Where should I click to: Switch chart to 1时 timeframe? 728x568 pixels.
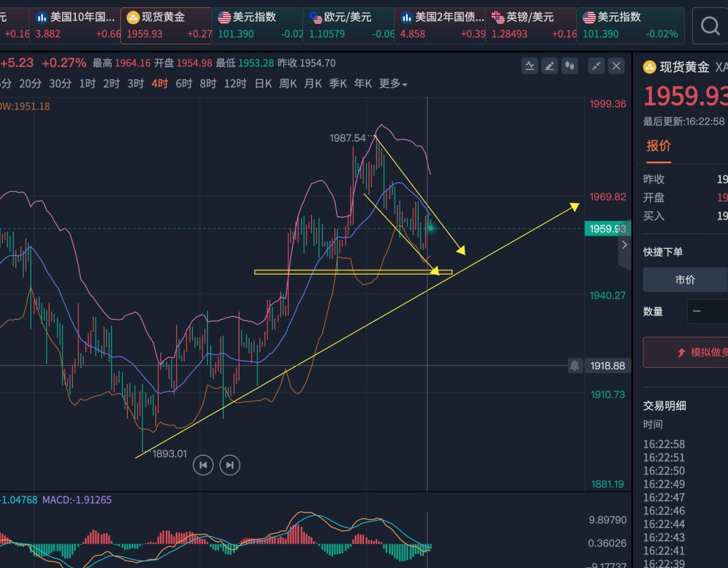click(x=88, y=84)
